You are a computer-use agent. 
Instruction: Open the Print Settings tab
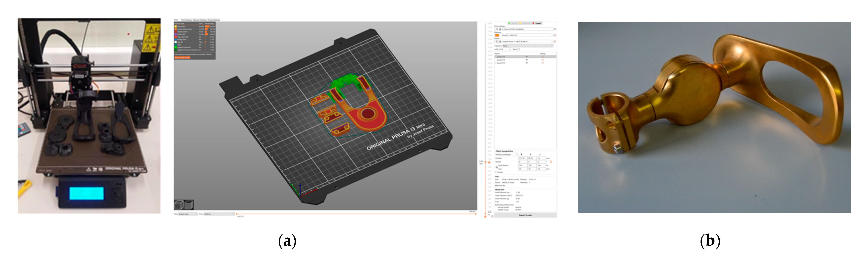tap(186, 20)
